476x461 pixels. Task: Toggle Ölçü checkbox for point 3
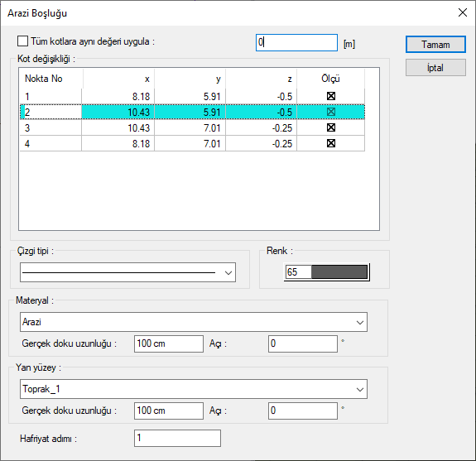pyautogui.click(x=331, y=127)
